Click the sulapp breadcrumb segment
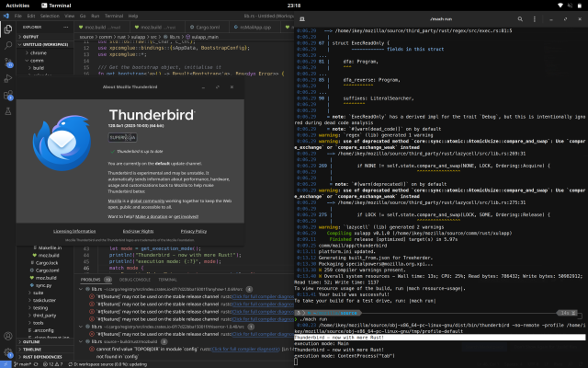Viewport: 588px width, 368px height. [x=138, y=37]
